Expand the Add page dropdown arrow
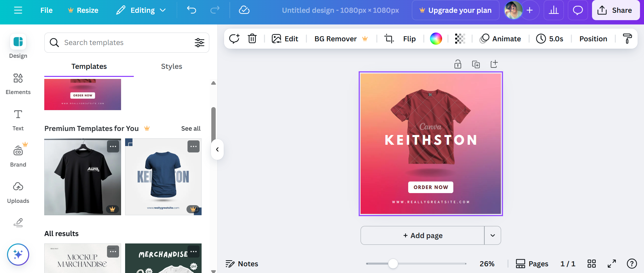The image size is (644, 273). [493, 235]
